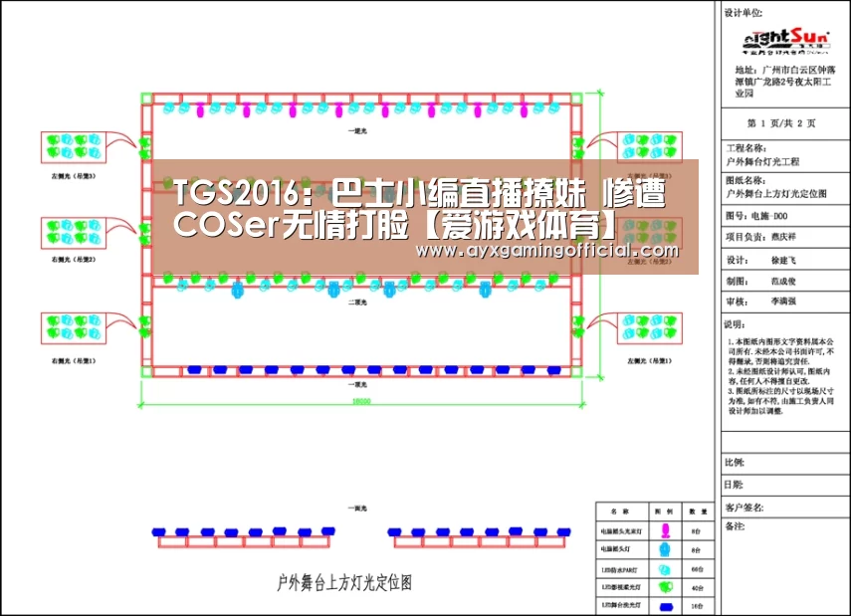Click the '40台' quantity cell
This screenshot has width=851, height=616.
pyautogui.click(x=698, y=588)
